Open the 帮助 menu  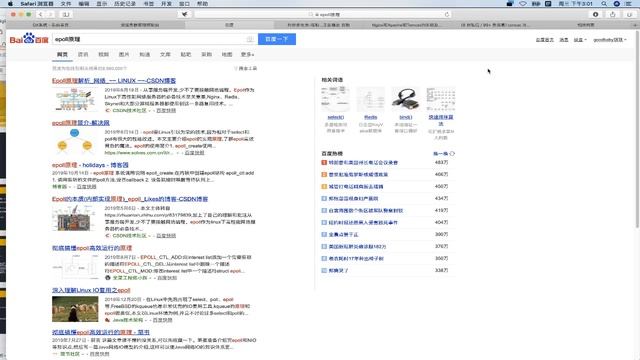click(202, 4)
